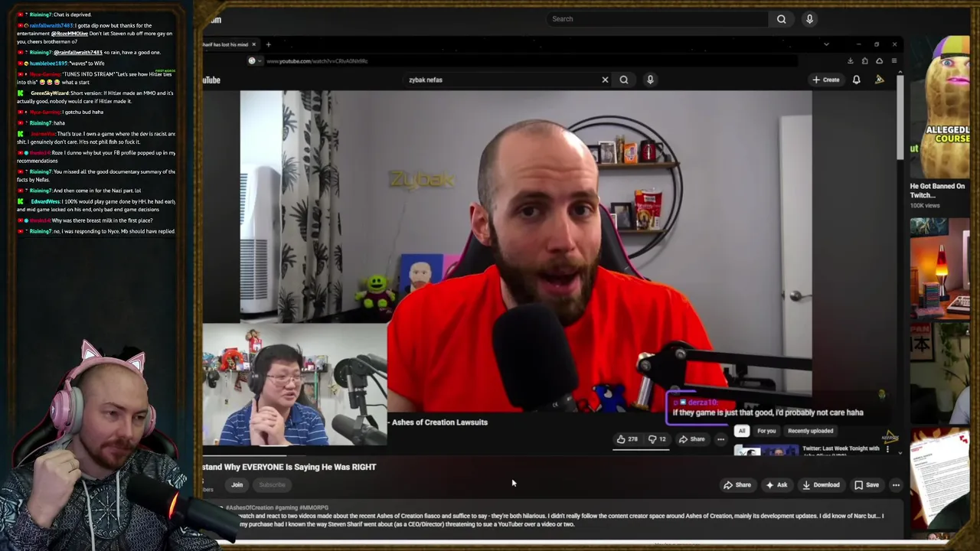Open YouTube notifications bell
The width and height of the screenshot is (980, 551).
[856, 80]
